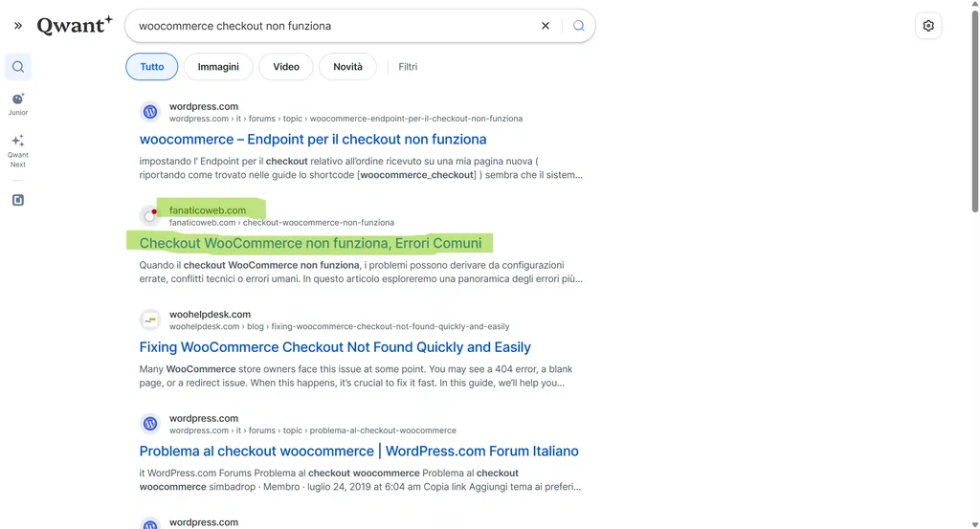Select the Tutto tab
Screen dimensions: 980x529
pos(152,67)
